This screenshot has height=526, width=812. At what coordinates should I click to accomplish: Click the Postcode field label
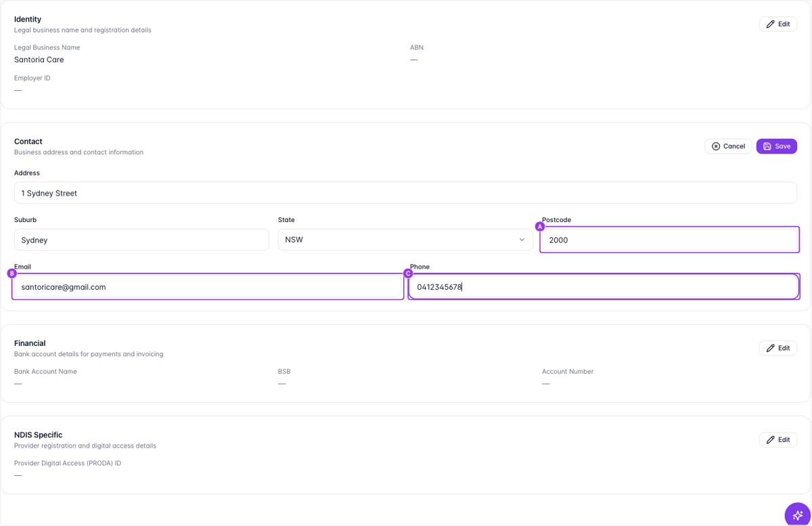[557, 220]
